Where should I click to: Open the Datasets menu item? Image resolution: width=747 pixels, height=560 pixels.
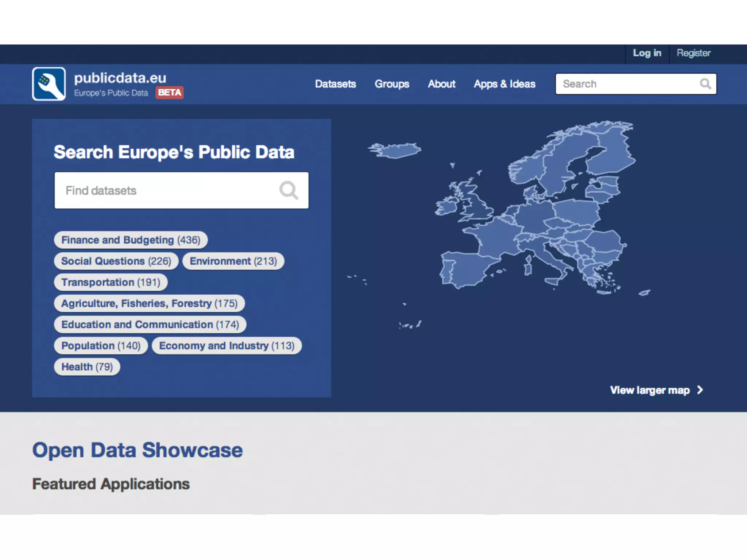[335, 84]
